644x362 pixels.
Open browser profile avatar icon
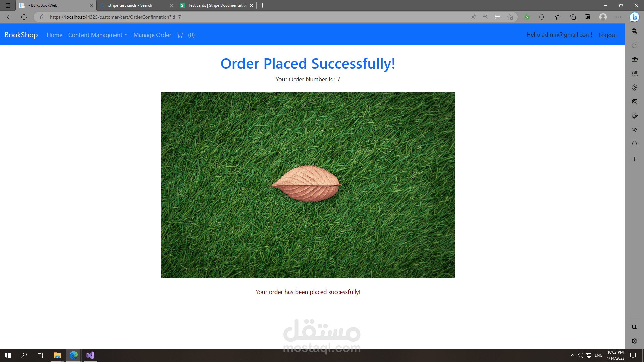(603, 17)
